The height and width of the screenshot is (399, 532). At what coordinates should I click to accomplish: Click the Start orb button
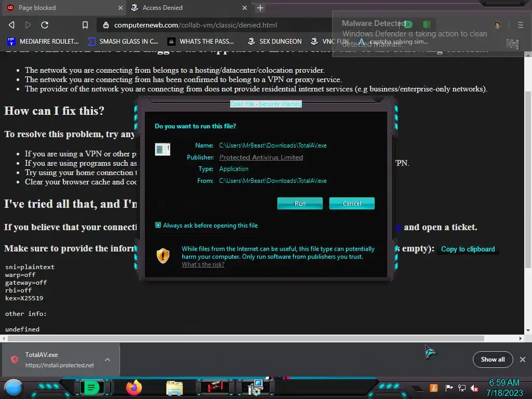pyautogui.click(x=13, y=388)
